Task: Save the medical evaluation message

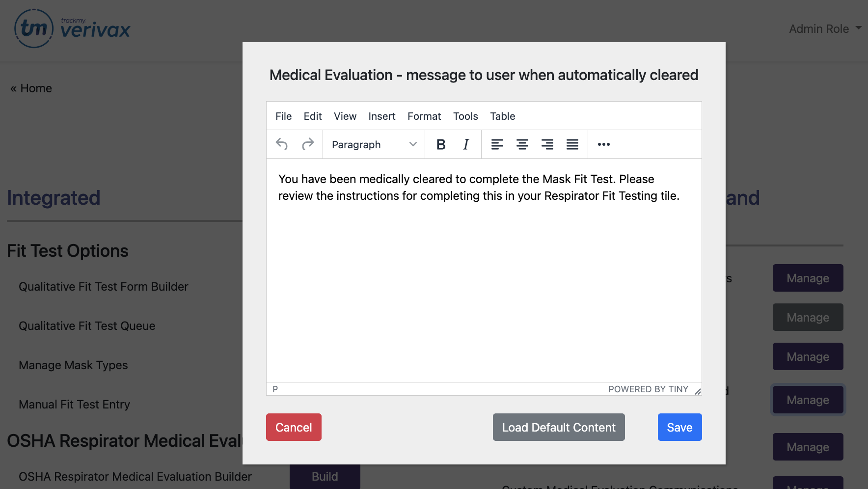Action: [x=679, y=427]
